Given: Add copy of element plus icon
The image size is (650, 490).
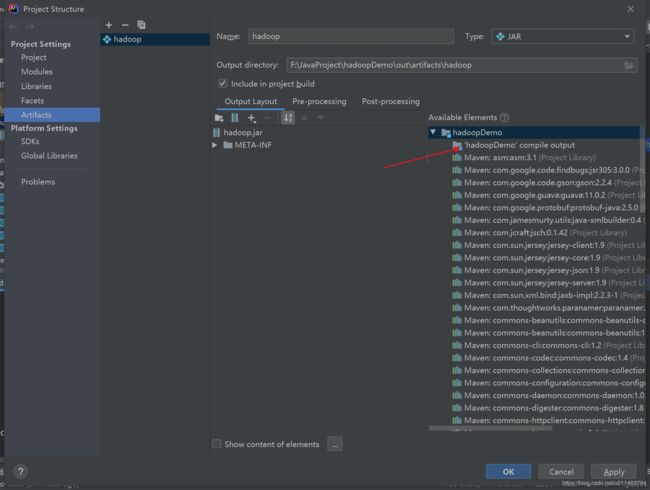Looking at the screenshot, I should click(252, 118).
